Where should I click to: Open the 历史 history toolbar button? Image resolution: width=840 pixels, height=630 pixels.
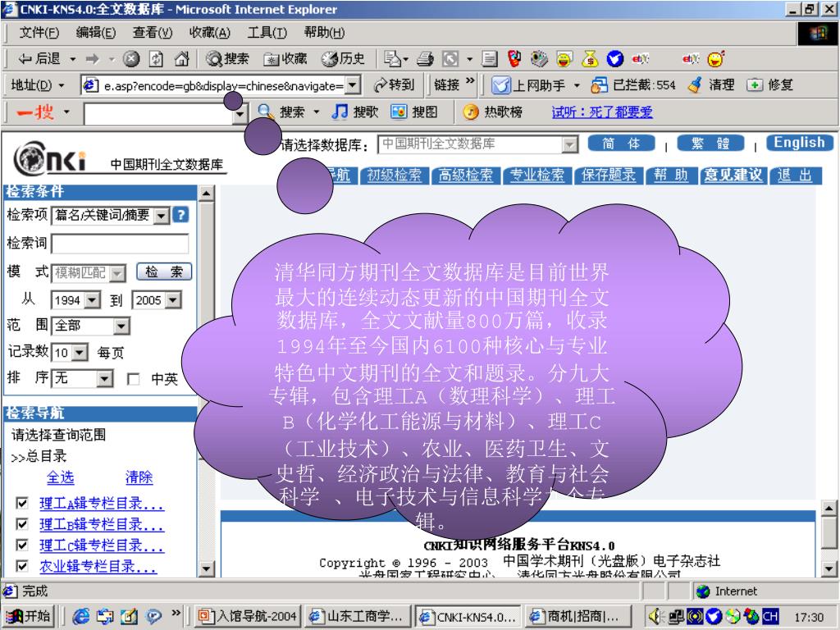click(343, 58)
